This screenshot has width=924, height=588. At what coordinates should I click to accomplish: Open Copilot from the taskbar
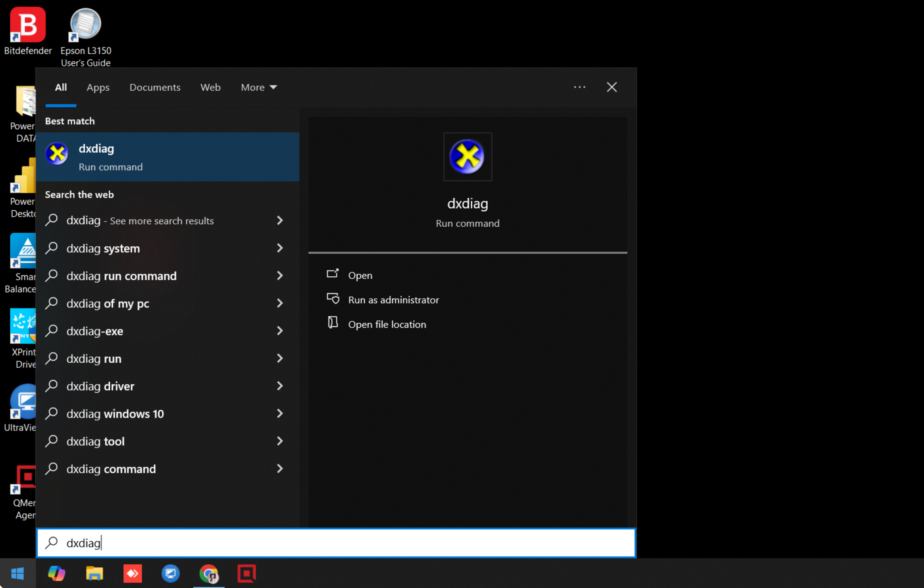click(56, 573)
